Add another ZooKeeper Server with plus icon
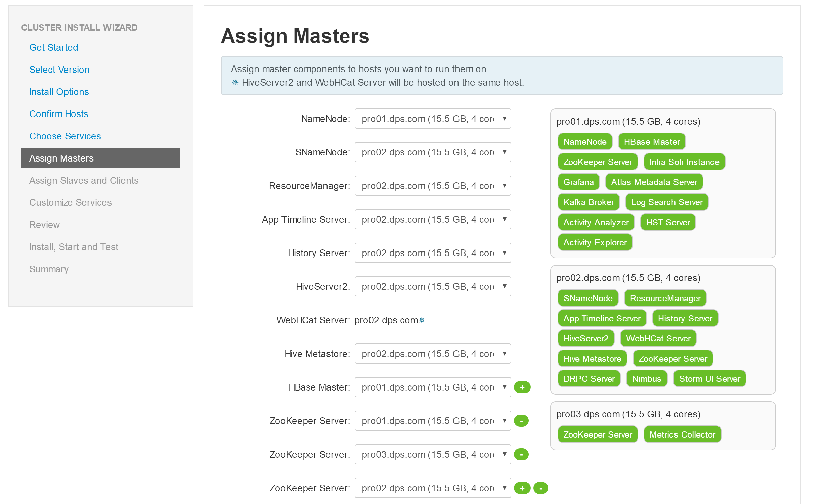This screenshot has width=828, height=504. coord(522,488)
